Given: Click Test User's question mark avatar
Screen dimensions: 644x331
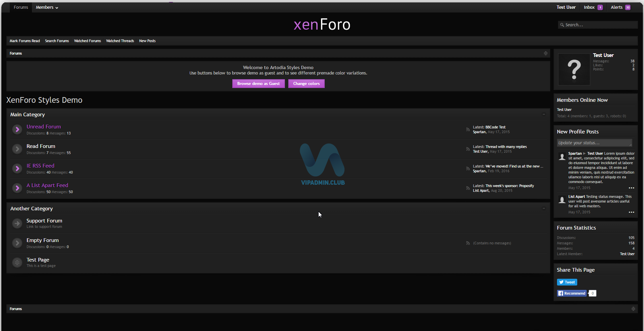Looking at the screenshot, I should coord(574,69).
